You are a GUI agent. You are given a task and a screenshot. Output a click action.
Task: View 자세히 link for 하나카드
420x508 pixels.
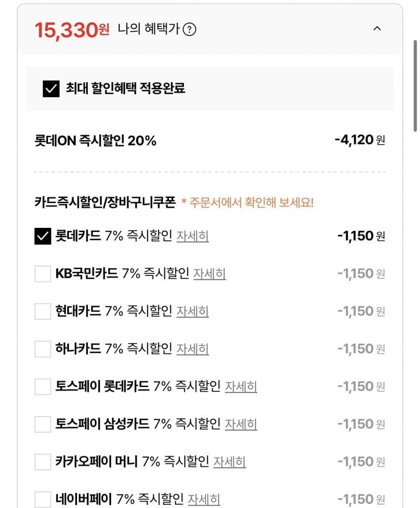click(x=192, y=349)
